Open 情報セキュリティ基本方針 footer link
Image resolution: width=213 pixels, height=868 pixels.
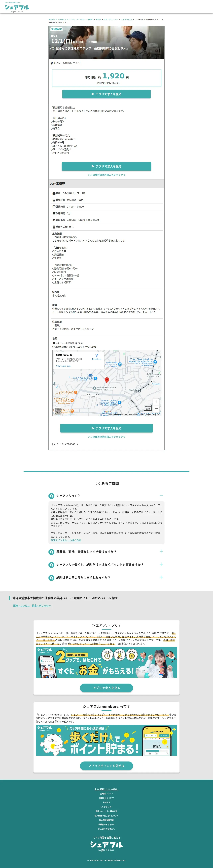[106, 811]
